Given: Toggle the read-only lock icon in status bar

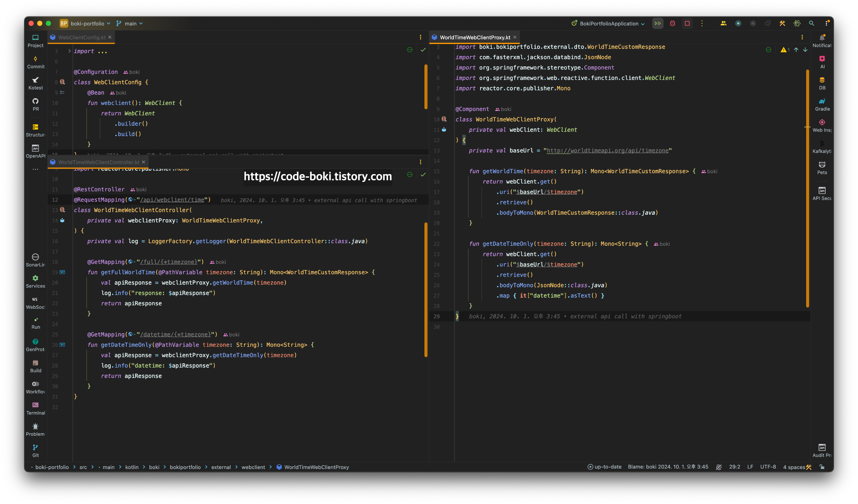Looking at the screenshot, I should pyautogui.click(x=822, y=467).
